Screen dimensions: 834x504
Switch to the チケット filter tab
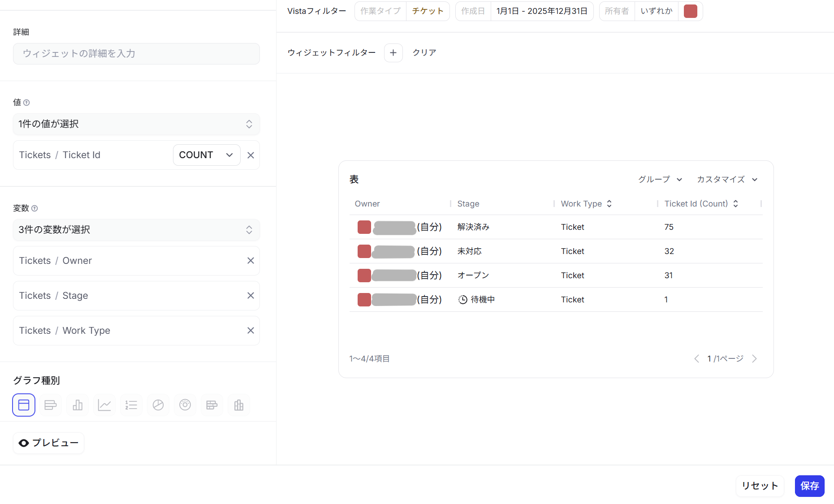[428, 11]
